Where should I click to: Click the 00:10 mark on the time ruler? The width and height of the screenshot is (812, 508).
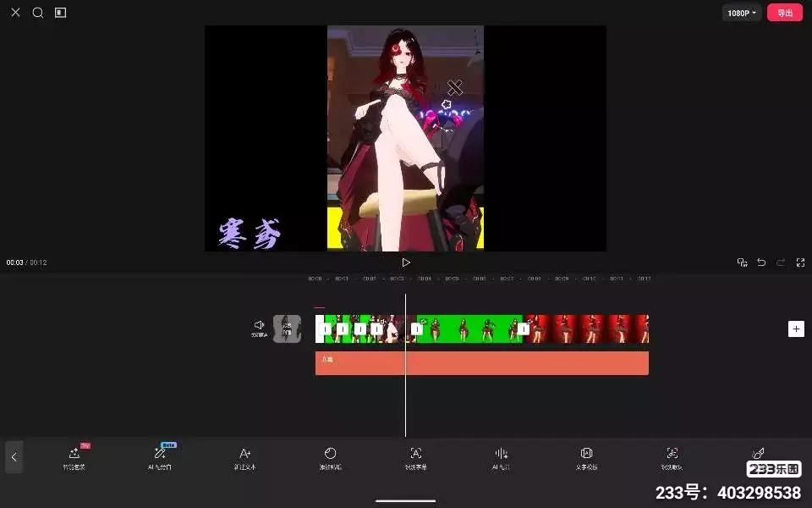coord(590,279)
